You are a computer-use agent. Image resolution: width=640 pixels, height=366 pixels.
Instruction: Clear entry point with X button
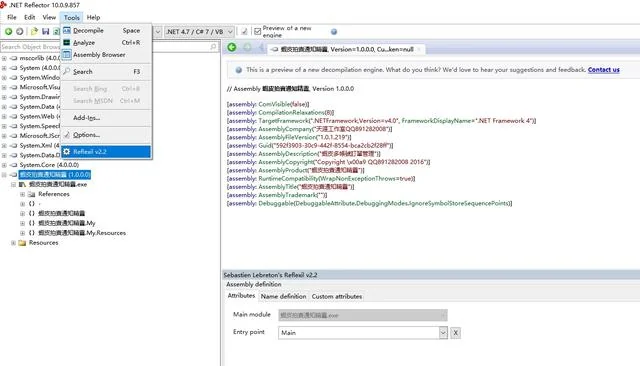[x=456, y=333]
